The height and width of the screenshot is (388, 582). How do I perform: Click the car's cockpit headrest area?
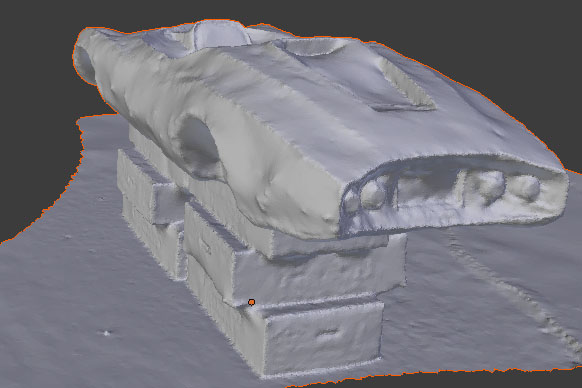point(220,34)
